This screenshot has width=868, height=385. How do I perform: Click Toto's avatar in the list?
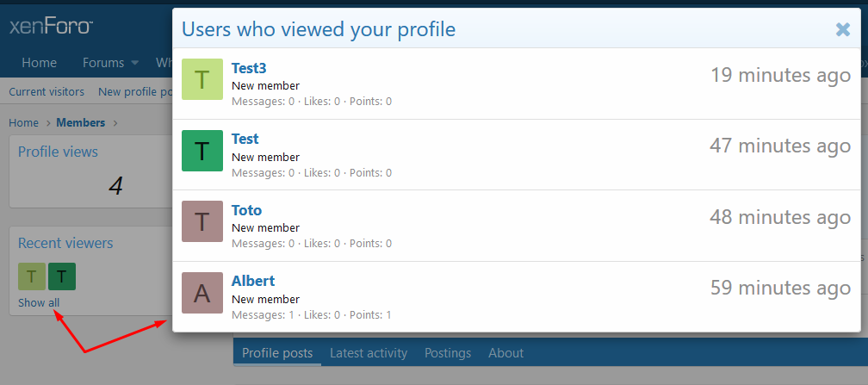point(202,221)
